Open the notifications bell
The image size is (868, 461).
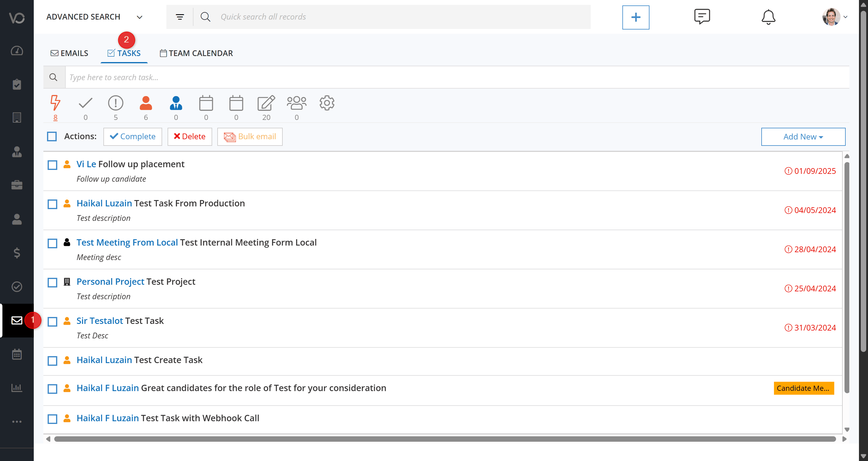click(768, 17)
